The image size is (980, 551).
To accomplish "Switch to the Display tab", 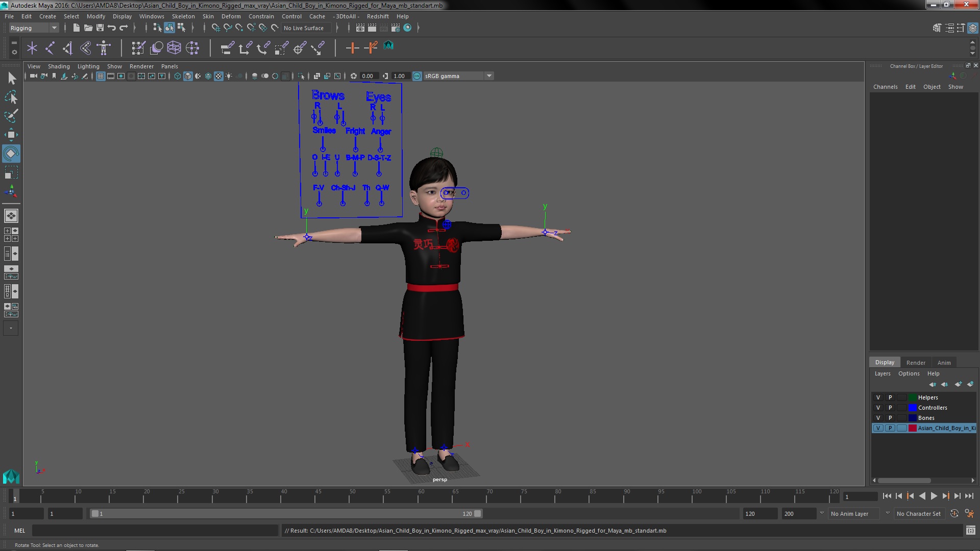I will tap(884, 363).
